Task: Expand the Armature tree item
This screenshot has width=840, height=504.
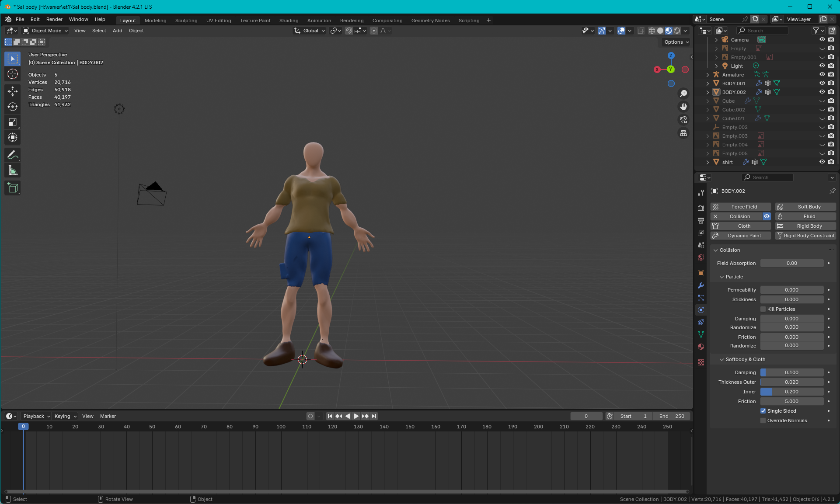Action: [708, 75]
